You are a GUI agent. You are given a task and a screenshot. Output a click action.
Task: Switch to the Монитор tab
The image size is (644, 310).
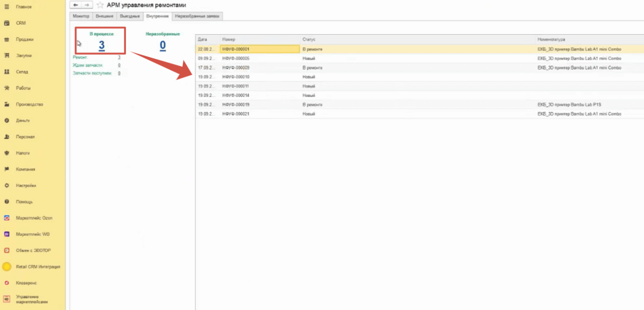coord(81,16)
